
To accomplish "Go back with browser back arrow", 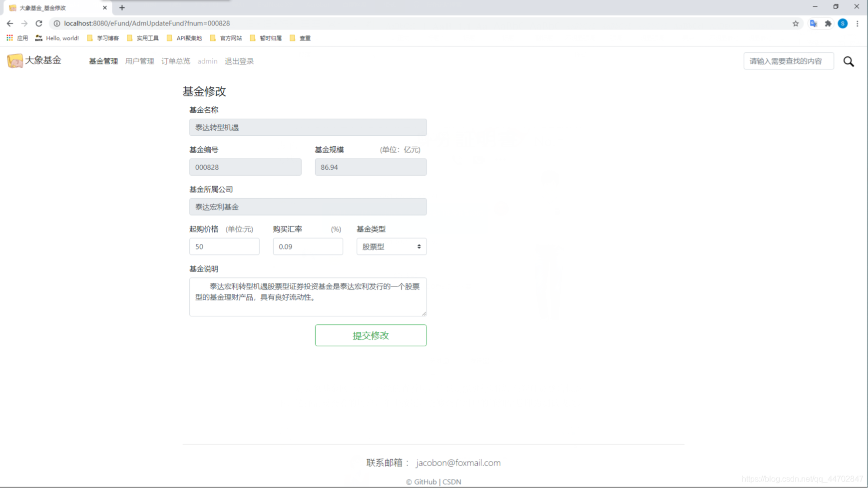I will point(10,23).
